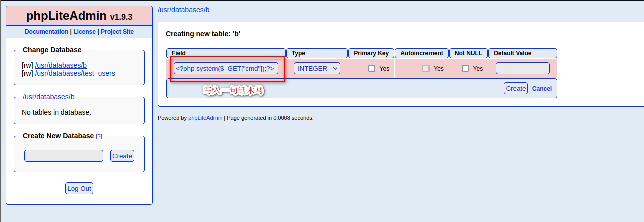Toggle the Autoincrement checkbox
Image resolution: width=644 pixels, height=222 pixels.
426,68
